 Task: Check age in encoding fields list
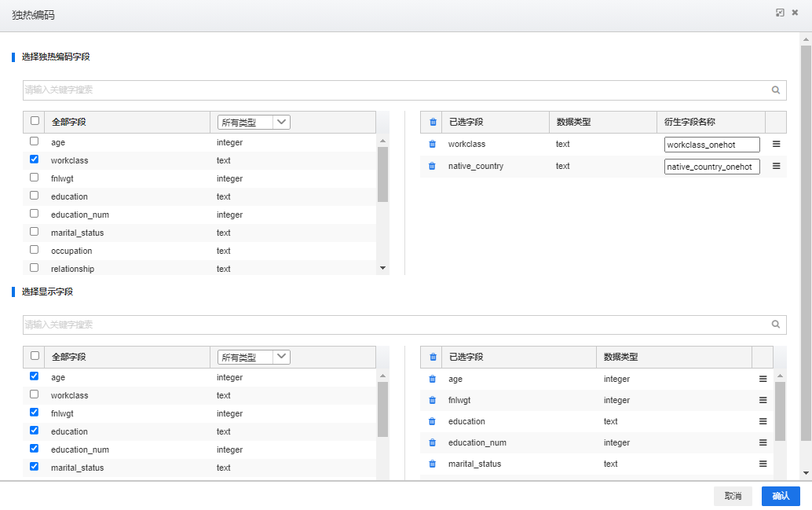(35, 141)
